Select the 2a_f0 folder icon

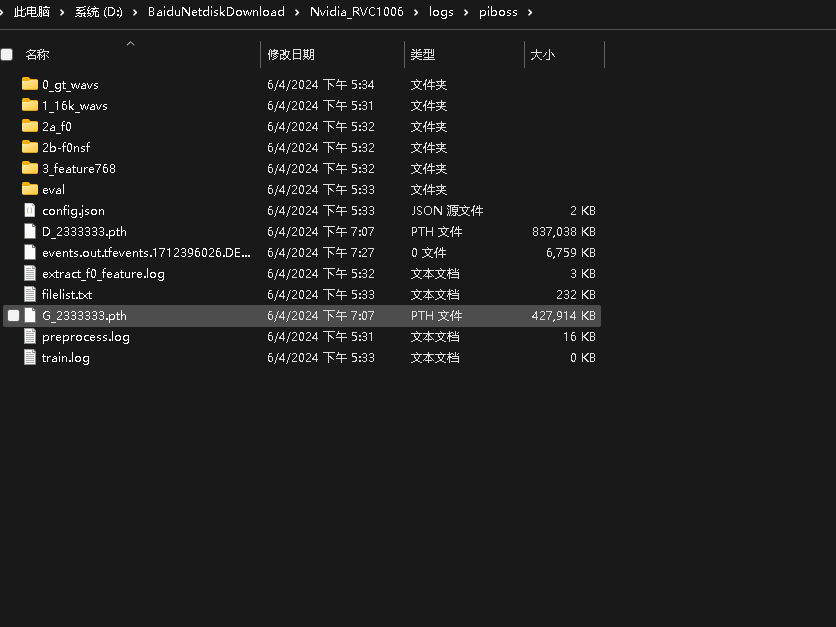point(30,126)
